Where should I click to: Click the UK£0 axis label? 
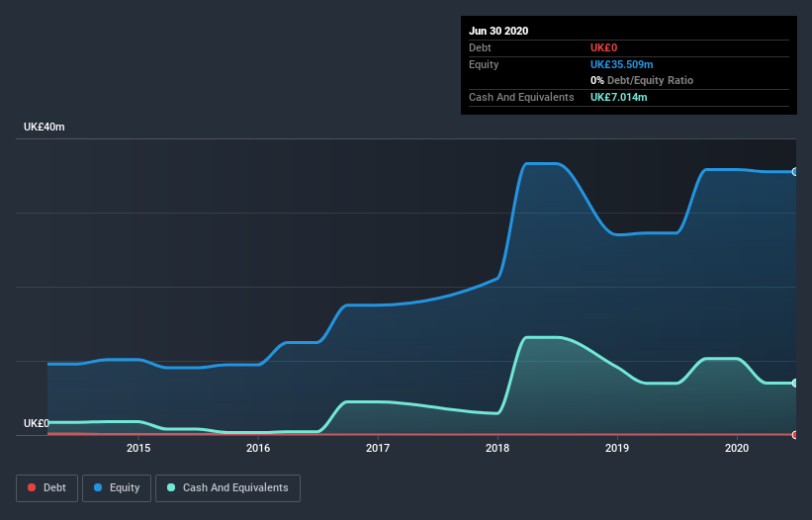tap(37, 423)
